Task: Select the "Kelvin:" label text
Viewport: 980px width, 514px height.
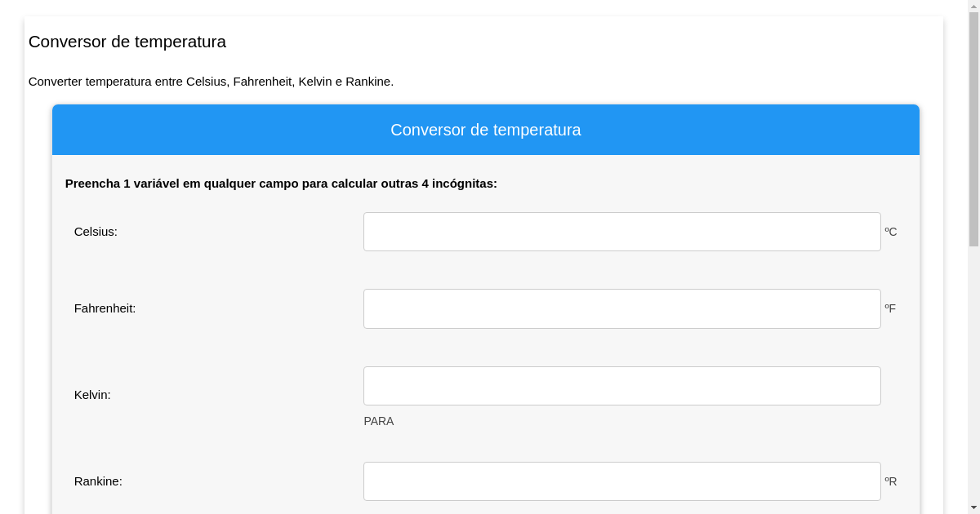Action: (x=92, y=395)
